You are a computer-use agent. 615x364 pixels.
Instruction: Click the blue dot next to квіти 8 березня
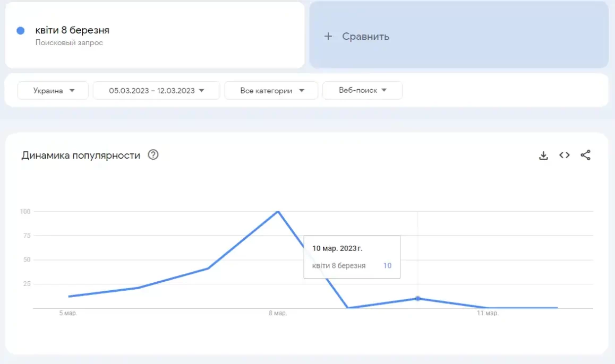[x=21, y=31]
